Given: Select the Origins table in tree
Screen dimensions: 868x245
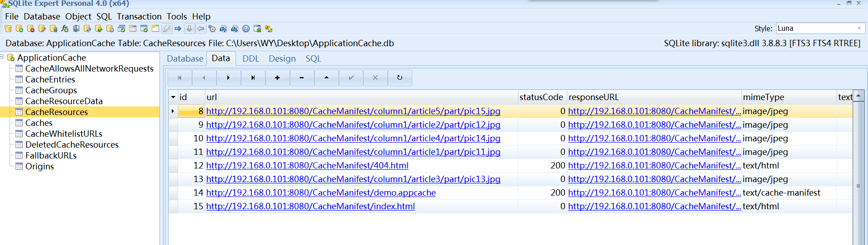Looking at the screenshot, I should (x=39, y=166).
